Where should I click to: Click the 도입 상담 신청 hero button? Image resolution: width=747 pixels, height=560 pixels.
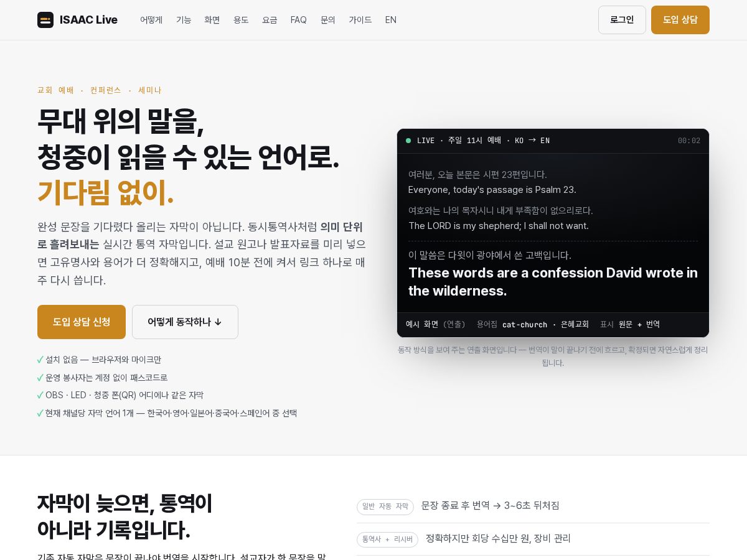[x=82, y=322]
